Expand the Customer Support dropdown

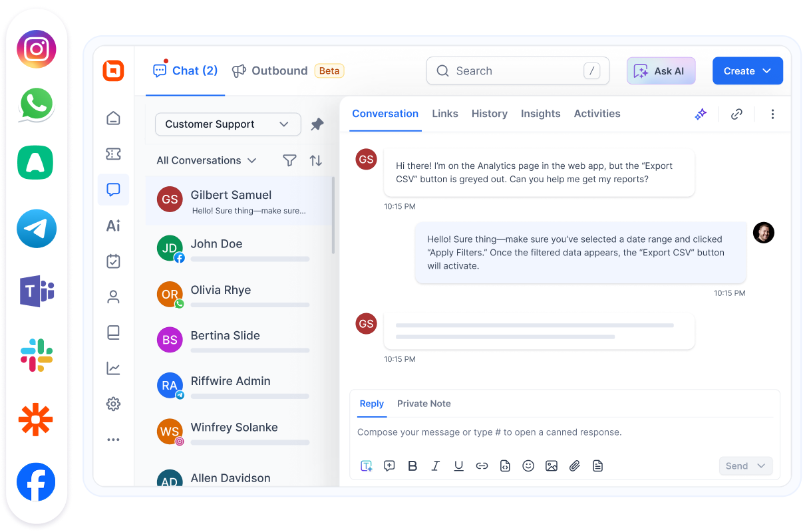228,124
